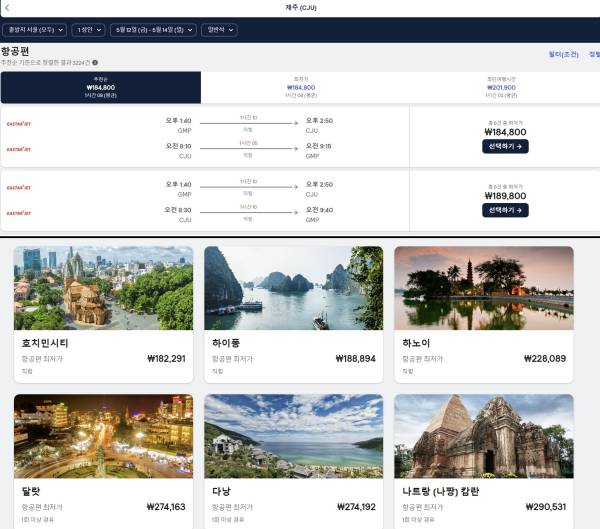Image resolution: width=600 pixels, height=529 pixels.
Task: Open the 필터(조건) filter link
Action: pyautogui.click(x=563, y=54)
